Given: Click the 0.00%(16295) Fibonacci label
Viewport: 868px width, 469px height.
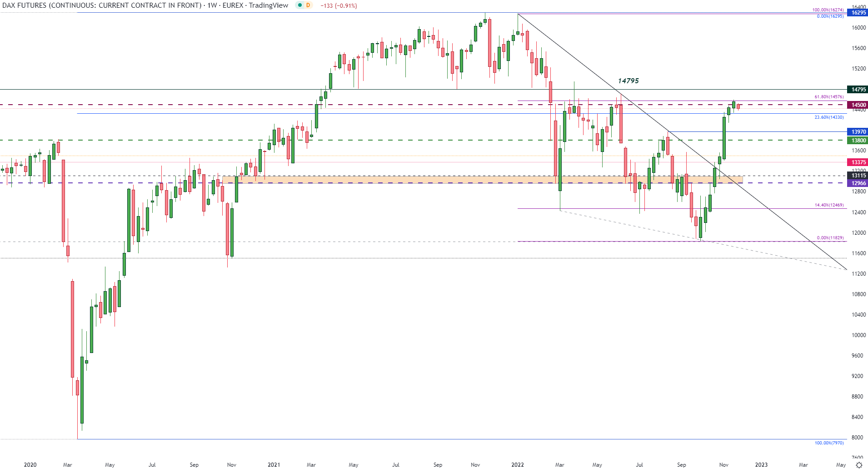Looking at the screenshot, I should 830,16.
